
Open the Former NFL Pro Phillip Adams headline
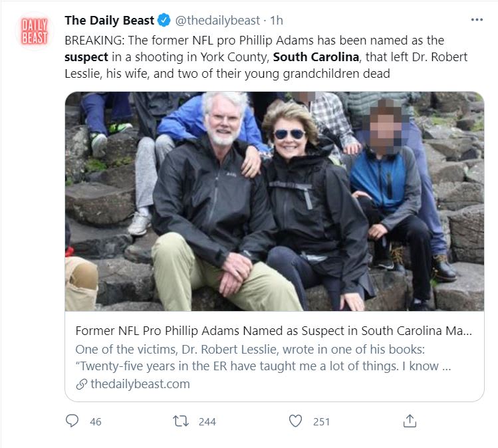274,330
